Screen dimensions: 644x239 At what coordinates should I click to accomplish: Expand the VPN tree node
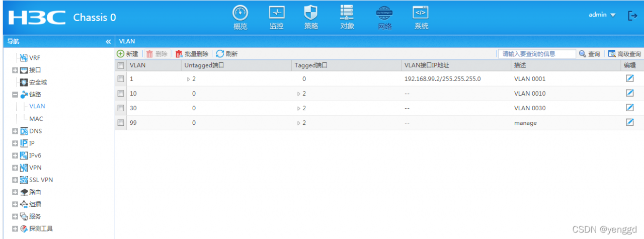[x=15, y=168]
